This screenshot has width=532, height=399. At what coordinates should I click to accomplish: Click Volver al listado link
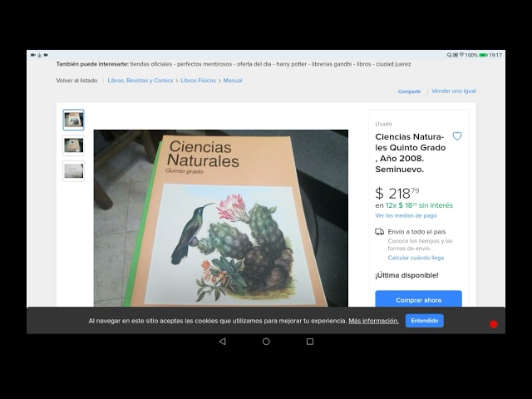coord(76,81)
